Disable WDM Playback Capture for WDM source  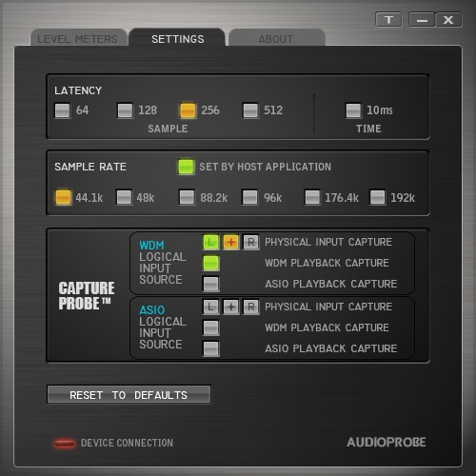point(211,264)
